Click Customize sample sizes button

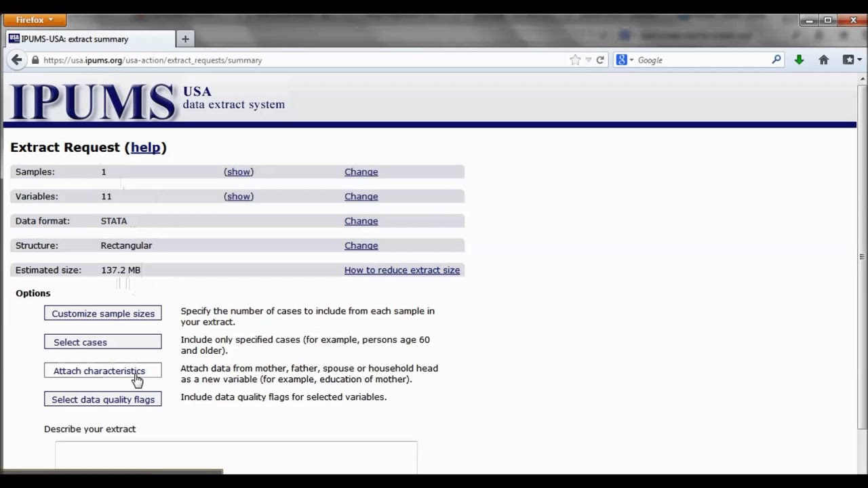coord(103,313)
